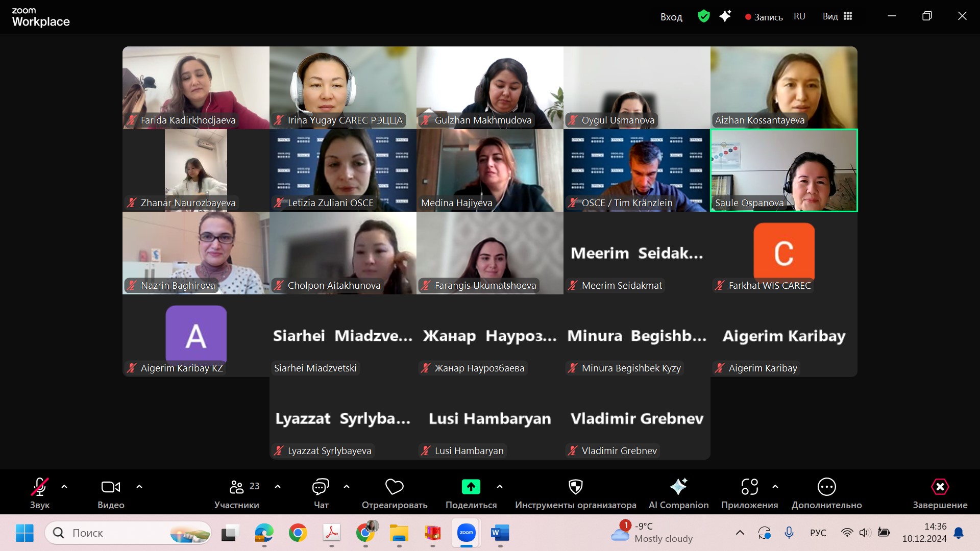Open the Participants panel icon
The width and height of the screenshot is (980, 551).
236,487
